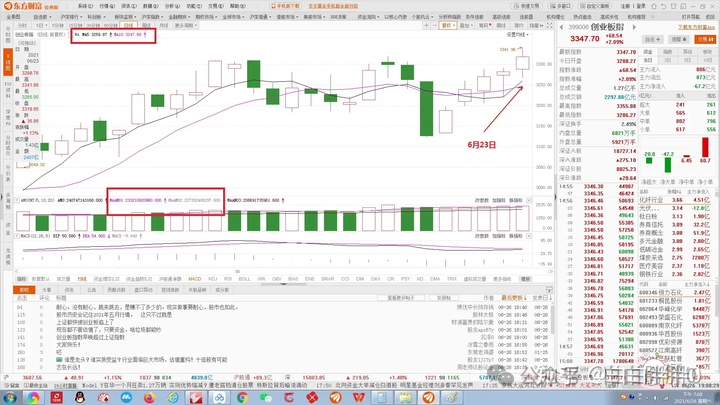The height and width of the screenshot is (405, 720).
Task: Open the 交易 menu
Action: [216, 6]
